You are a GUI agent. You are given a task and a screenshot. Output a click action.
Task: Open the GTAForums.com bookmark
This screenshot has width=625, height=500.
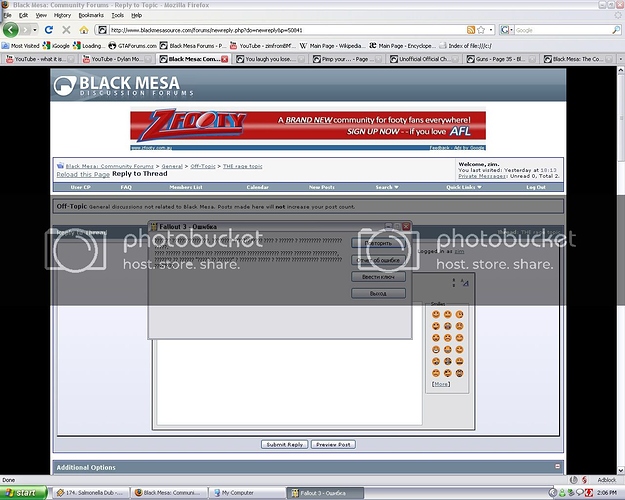(133, 46)
